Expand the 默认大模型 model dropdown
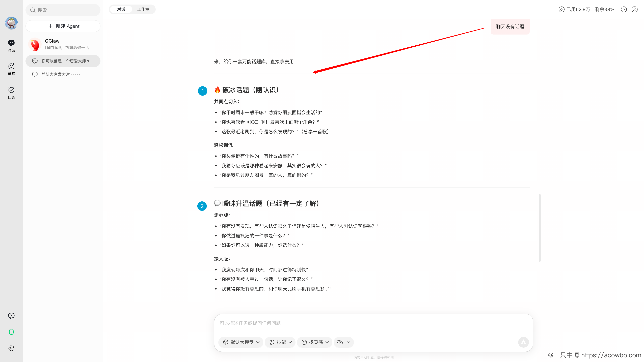Screen dimensions: 644x362 (241, 342)
